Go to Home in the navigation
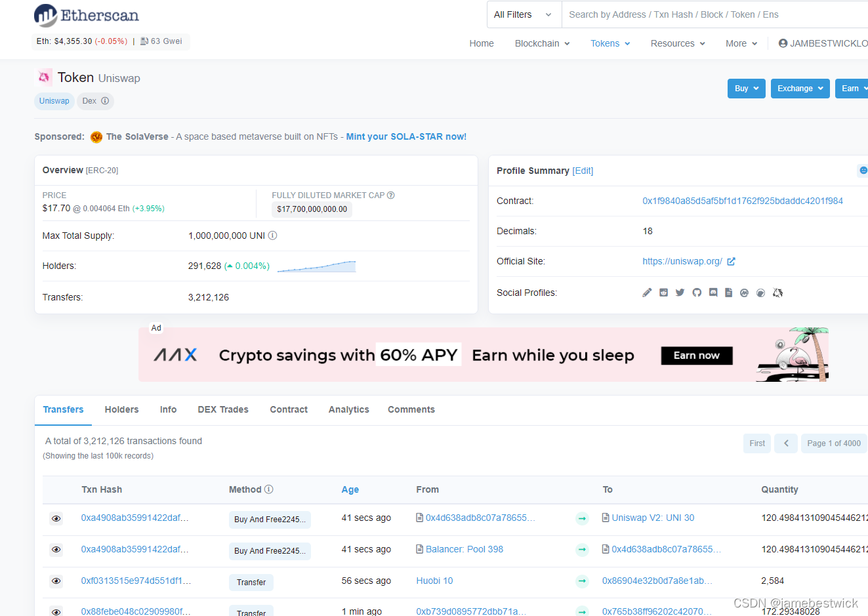This screenshot has width=868, height=616. (482, 43)
